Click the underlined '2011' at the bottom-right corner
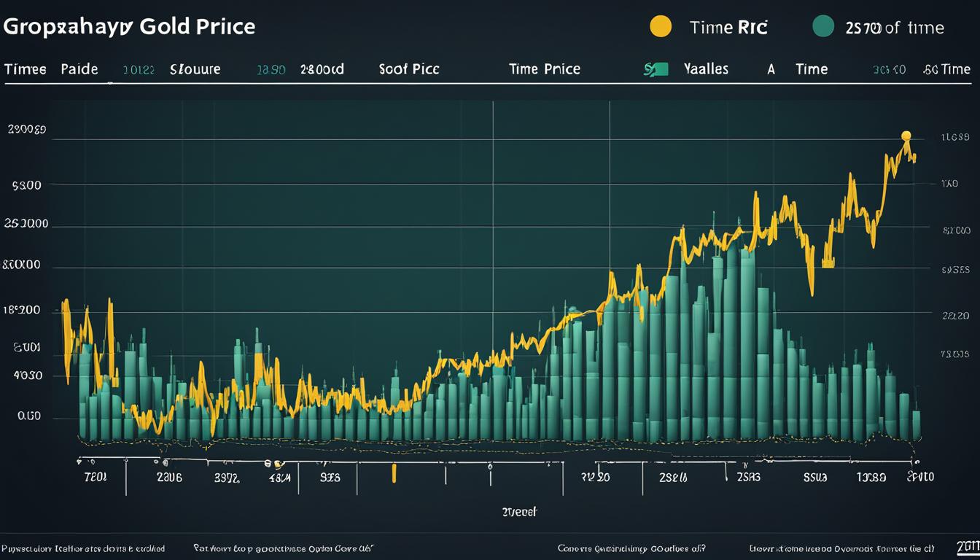 coord(968,546)
